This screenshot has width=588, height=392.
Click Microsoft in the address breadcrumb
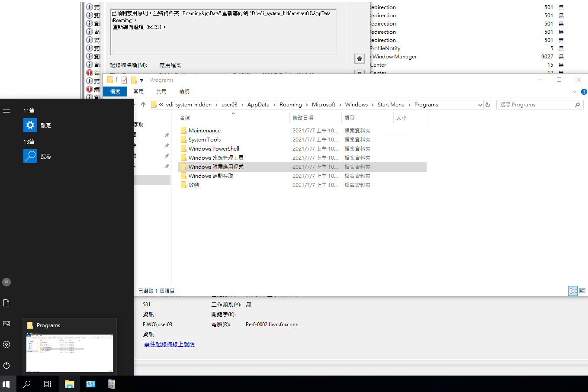(324, 105)
